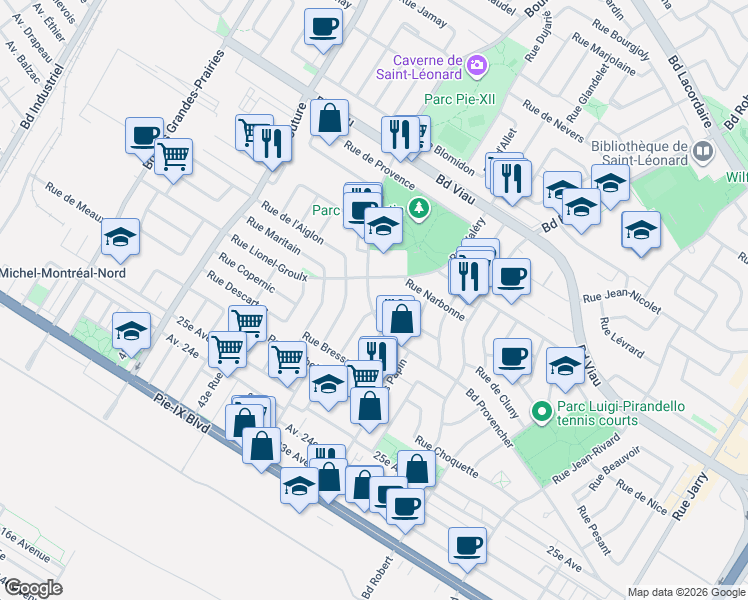Select the restaurant marker next to Blomidon label
Screen dimensions: 748x600
point(400,137)
